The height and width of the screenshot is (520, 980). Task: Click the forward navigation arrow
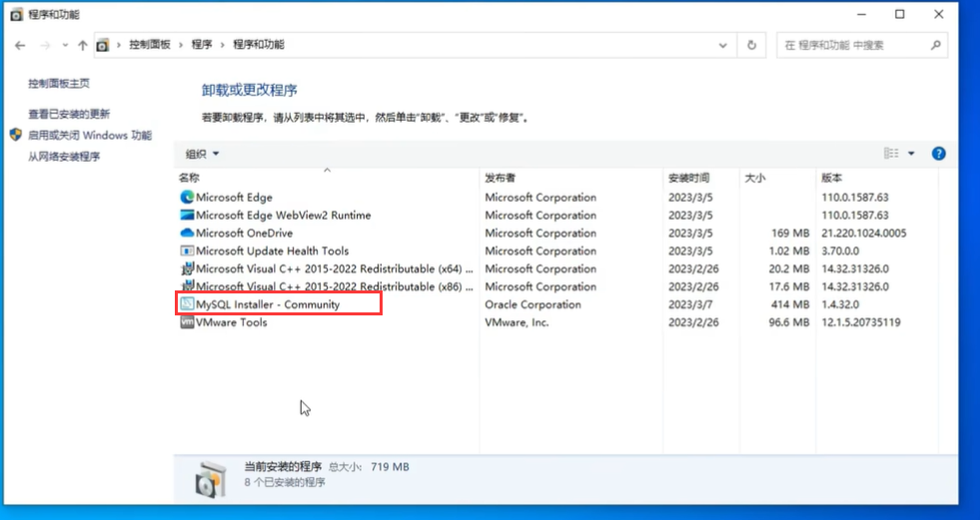[x=44, y=45]
